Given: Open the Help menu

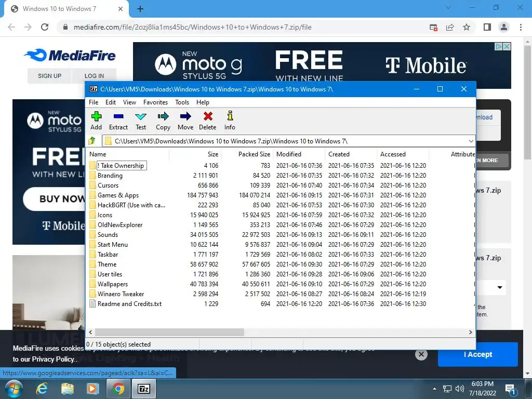Looking at the screenshot, I should click(x=203, y=102).
